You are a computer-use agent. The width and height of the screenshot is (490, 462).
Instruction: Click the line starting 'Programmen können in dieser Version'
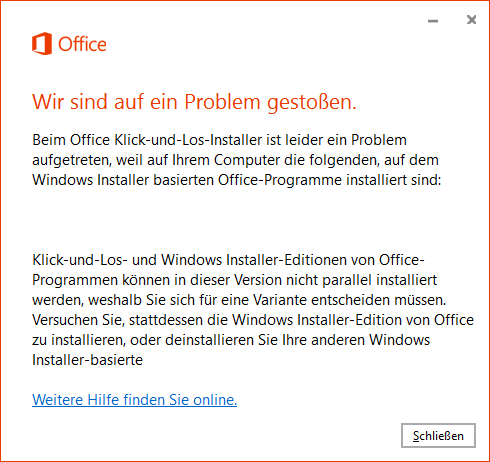coord(234,280)
